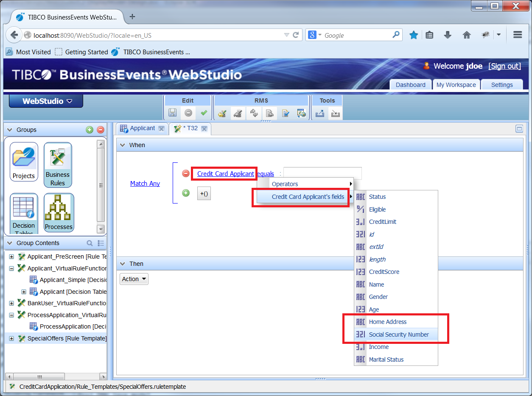Add a condition with green plus icon
The width and height of the screenshot is (532, 396).
coord(185,193)
